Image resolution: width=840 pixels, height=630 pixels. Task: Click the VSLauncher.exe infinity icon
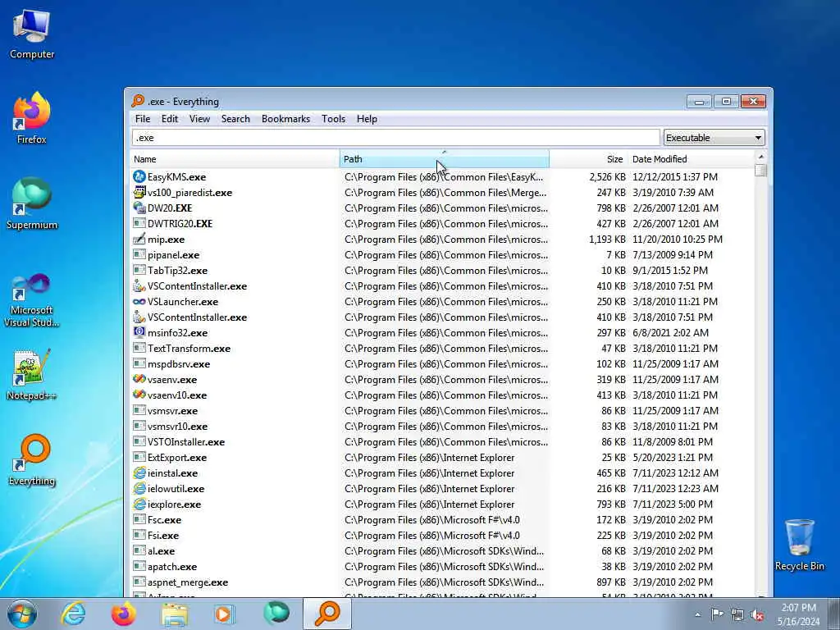tap(139, 302)
